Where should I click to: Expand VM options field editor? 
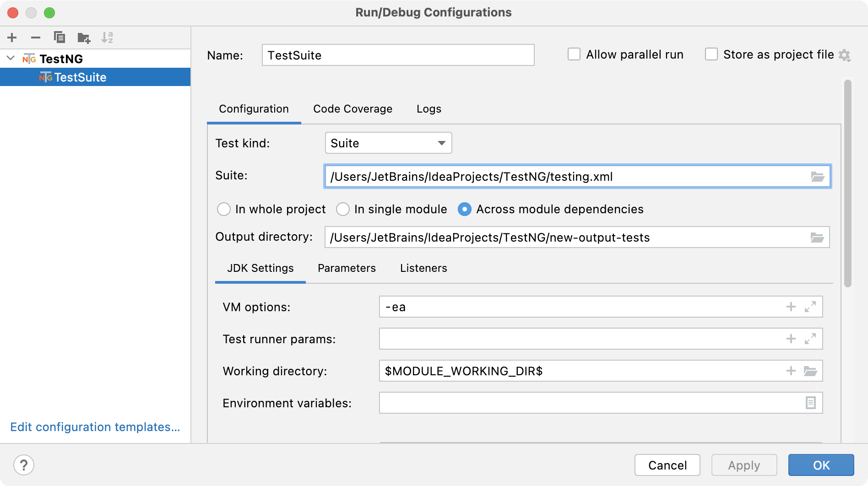tap(810, 307)
